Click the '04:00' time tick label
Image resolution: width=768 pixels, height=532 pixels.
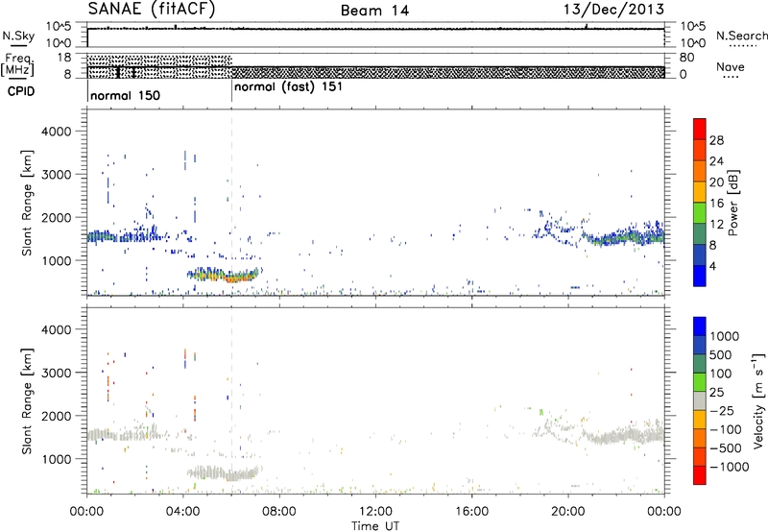183,512
